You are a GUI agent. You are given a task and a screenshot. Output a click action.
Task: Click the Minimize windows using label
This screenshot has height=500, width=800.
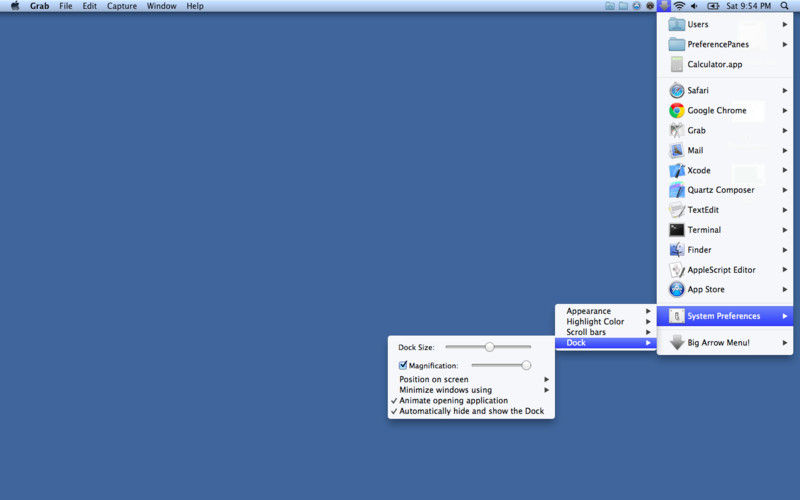click(x=445, y=390)
